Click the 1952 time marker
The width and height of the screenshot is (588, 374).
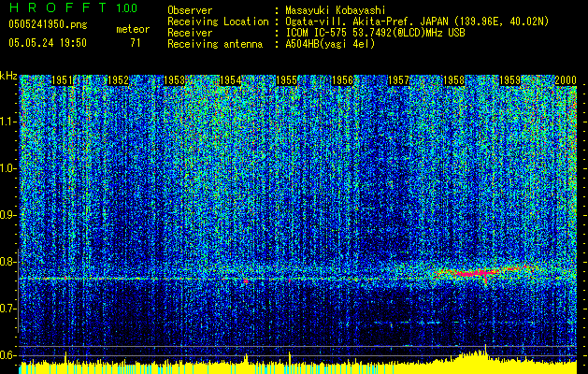[x=118, y=80]
